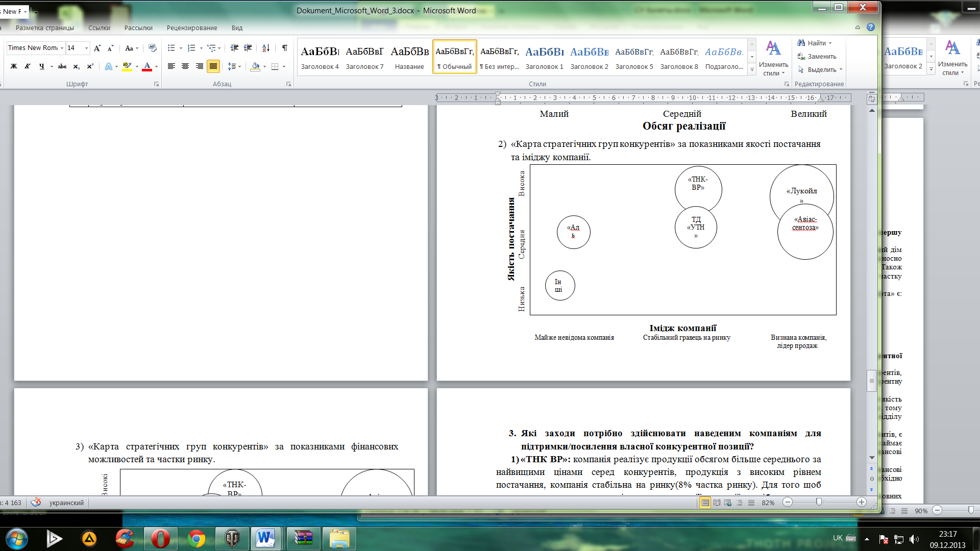Apply subscript formatting

[x=76, y=66]
